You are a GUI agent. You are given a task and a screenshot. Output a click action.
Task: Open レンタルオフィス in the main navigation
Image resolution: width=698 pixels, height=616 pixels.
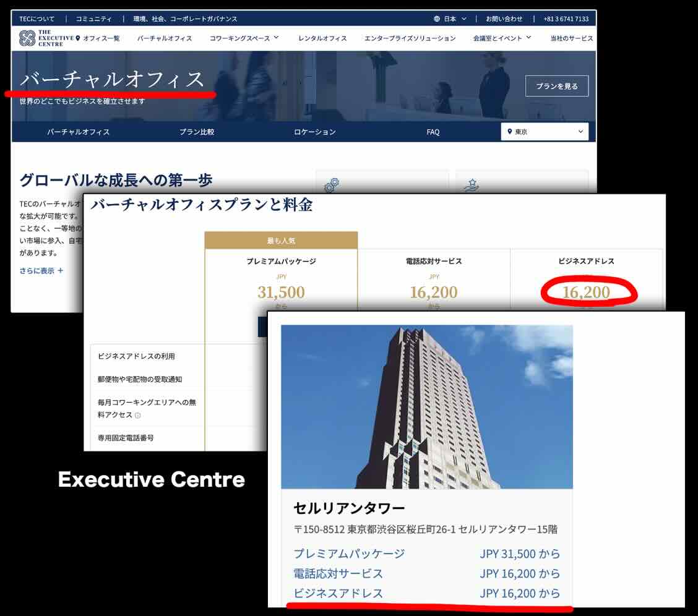point(322,38)
